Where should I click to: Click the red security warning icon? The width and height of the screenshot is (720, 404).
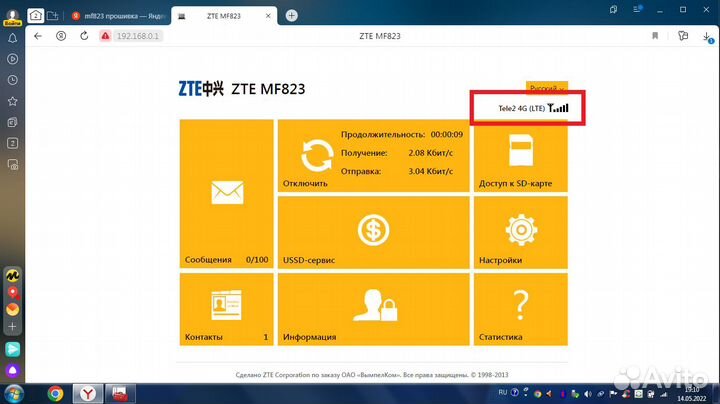tap(105, 36)
